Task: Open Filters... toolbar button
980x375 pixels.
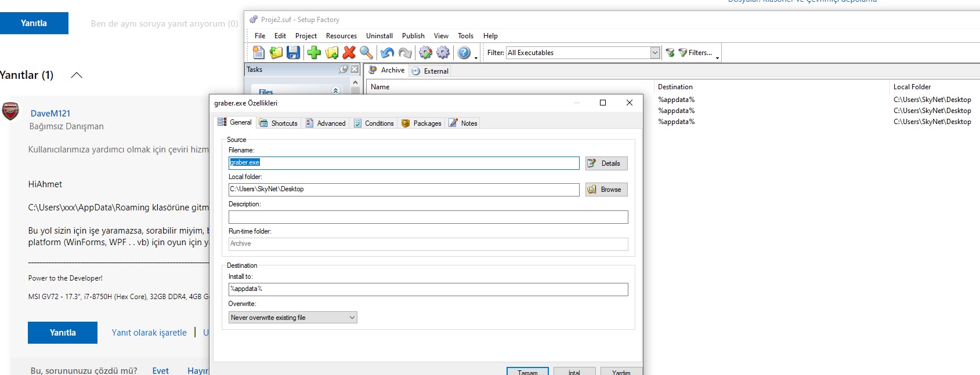Action: (695, 53)
